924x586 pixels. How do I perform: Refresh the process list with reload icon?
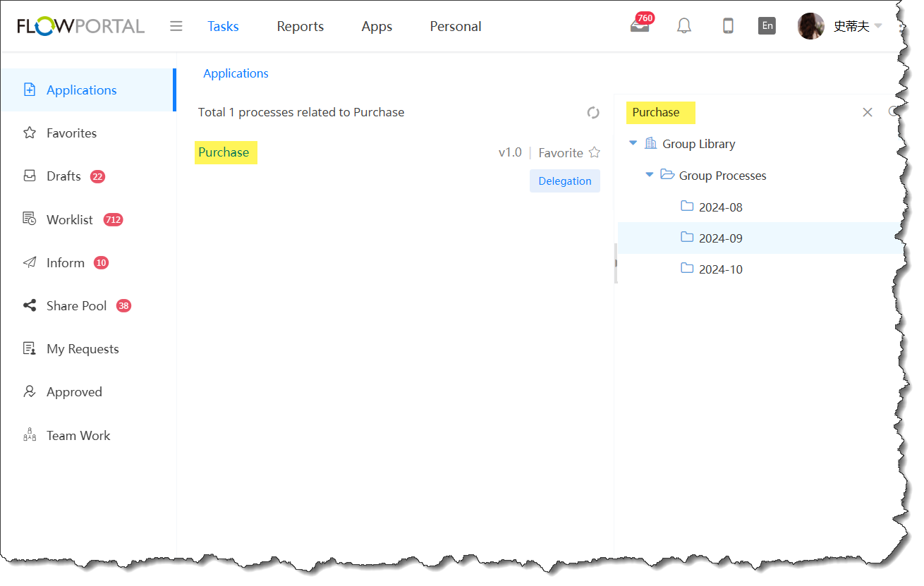pos(593,113)
